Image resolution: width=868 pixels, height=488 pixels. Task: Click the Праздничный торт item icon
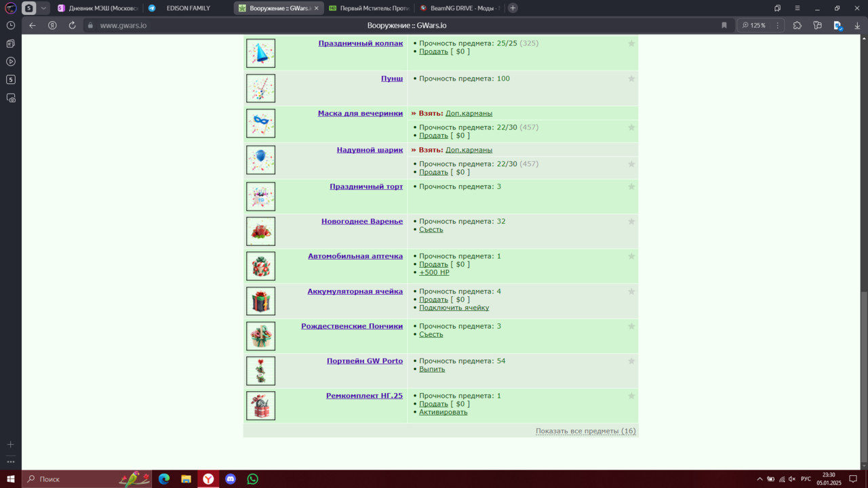pyautogui.click(x=260, y=197)
